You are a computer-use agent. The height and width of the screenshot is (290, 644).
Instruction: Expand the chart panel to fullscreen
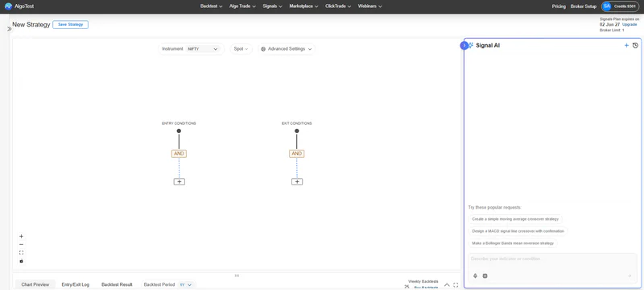[456, 285]
